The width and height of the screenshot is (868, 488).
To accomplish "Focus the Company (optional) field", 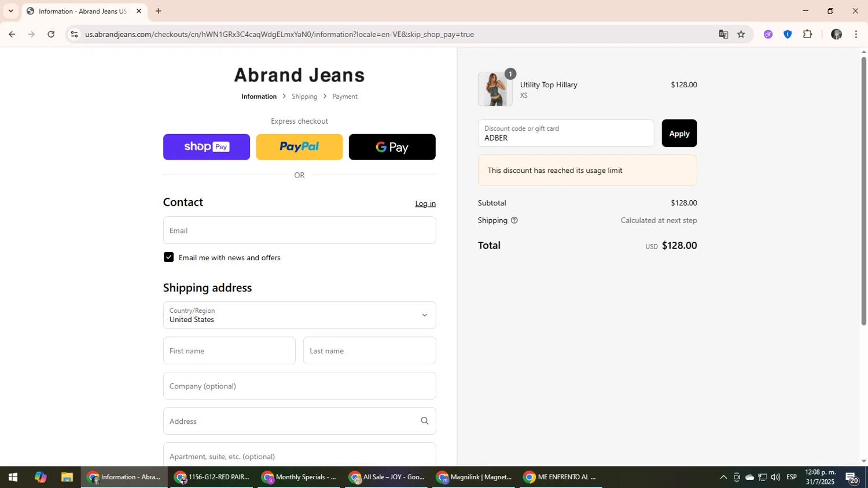I will (299, 386).
